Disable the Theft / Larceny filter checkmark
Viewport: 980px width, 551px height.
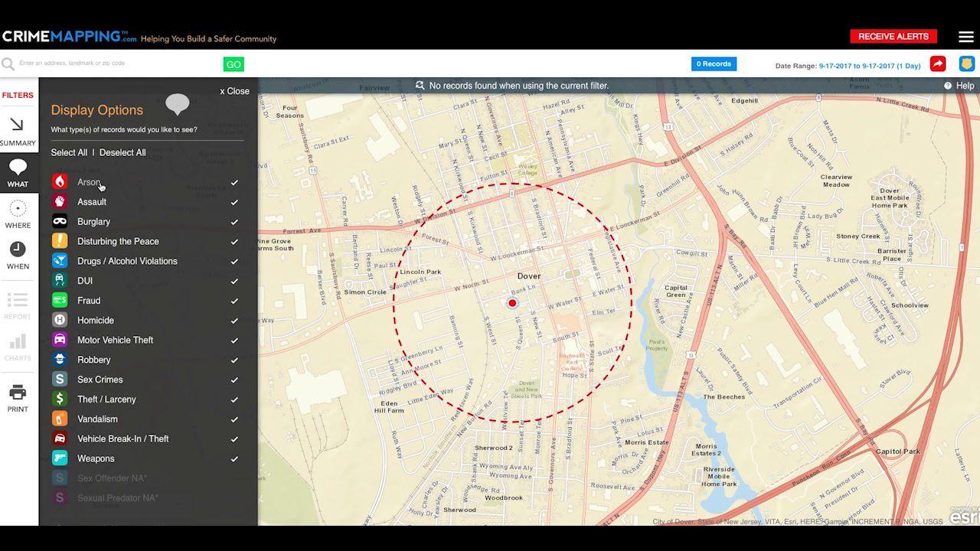[234, 399]
